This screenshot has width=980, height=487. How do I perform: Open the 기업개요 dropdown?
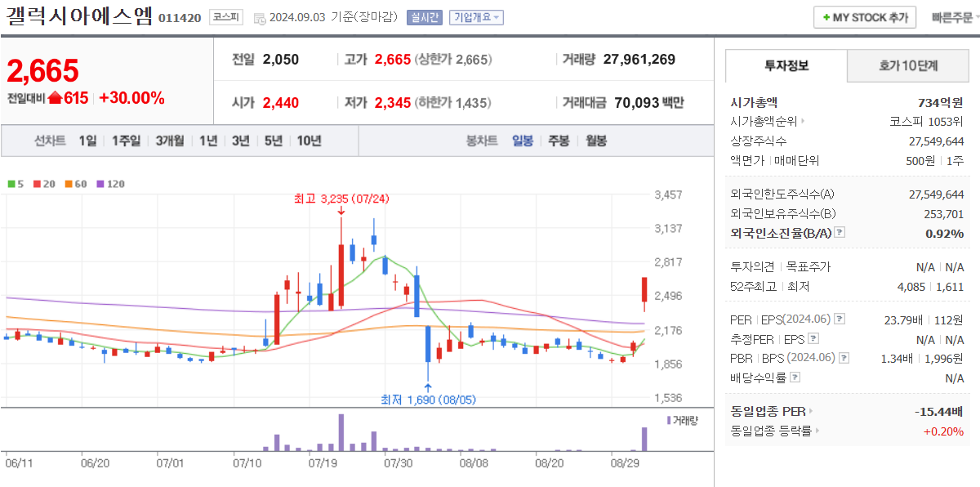point(476,18)
